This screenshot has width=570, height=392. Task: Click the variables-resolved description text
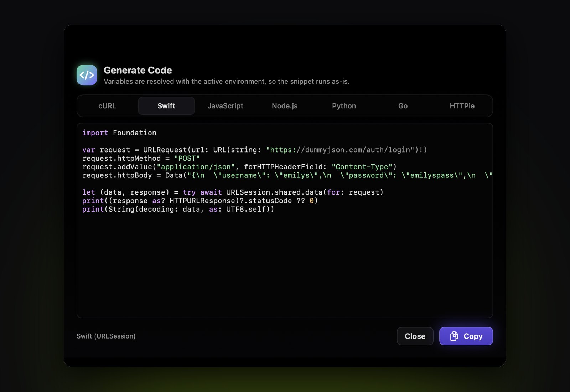pos(227,82)
